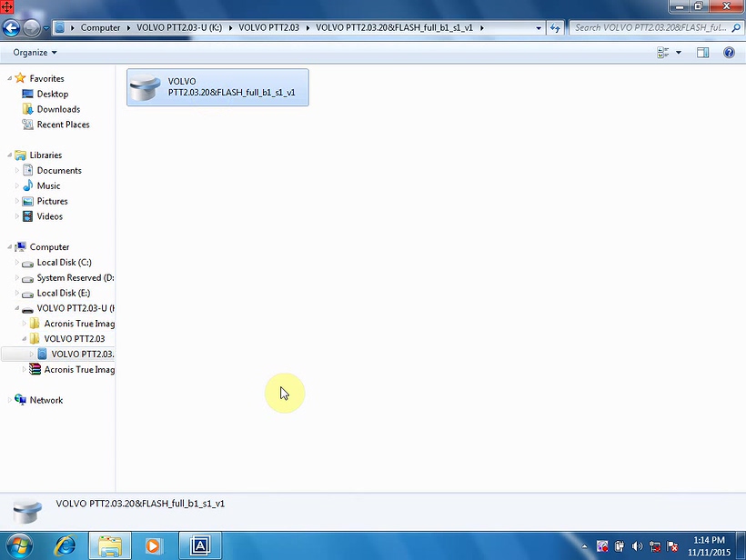The width and height of the screenshot is (746, 560).
Task: Open Desktop under Favorites
Action: 53,94
